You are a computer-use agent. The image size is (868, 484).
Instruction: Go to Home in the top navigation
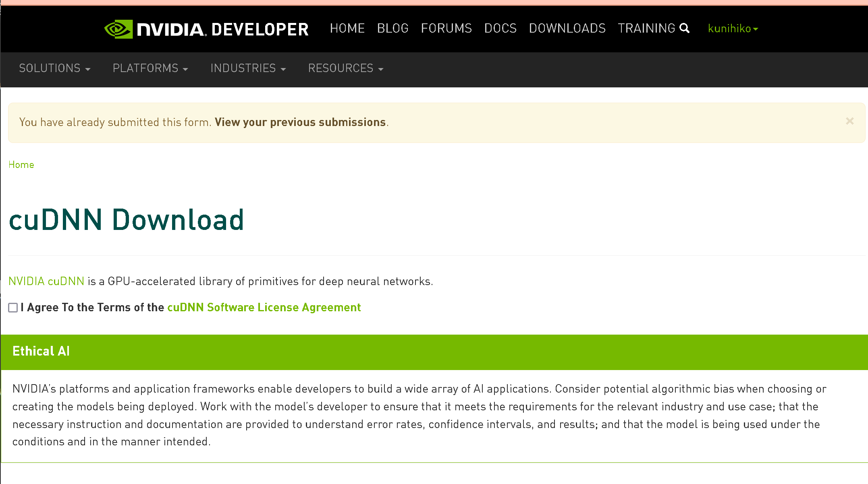[x=347, y=28]
